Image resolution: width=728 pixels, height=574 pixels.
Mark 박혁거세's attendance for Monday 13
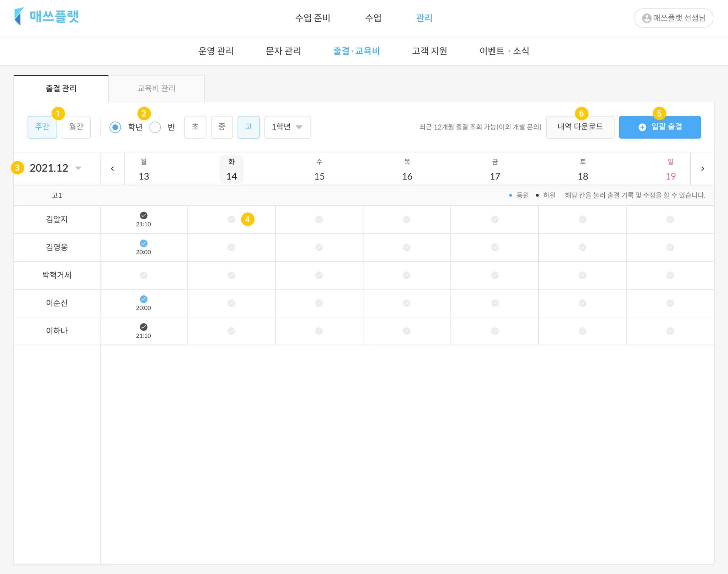pyautogui.click(x=144, y=275)
